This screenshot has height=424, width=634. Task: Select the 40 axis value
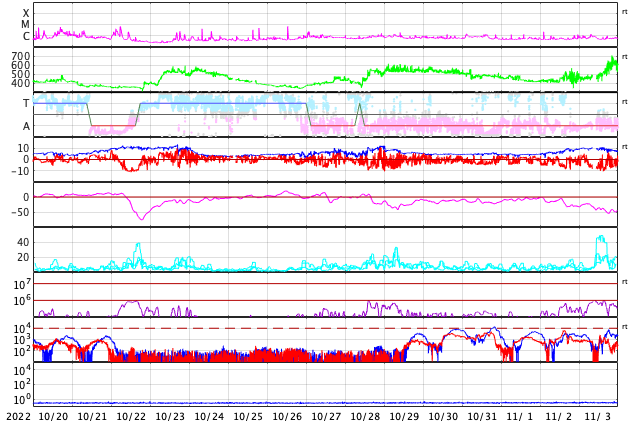pyautogui.click(x=23, y=242)
